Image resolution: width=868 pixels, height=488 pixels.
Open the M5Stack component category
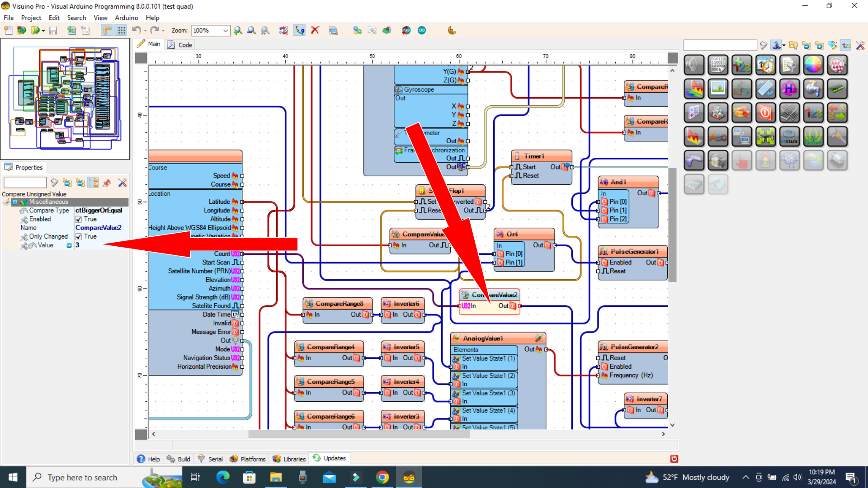click(789, 136)
